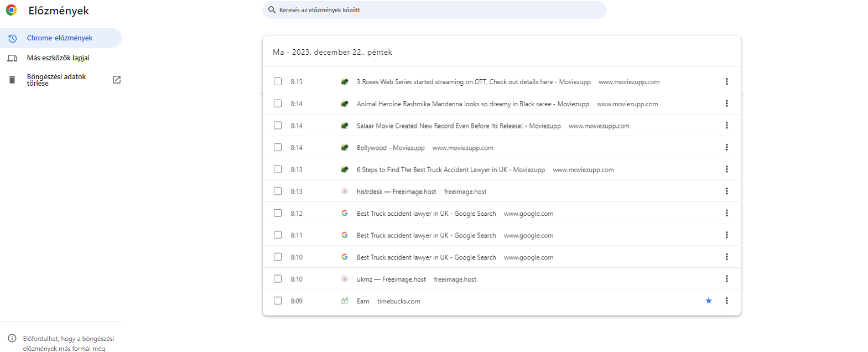This screenshot has height=352, width=868.
Task: Check the Salaar Movie history entry
Action: pyautogui.click(x=278, y=126)
